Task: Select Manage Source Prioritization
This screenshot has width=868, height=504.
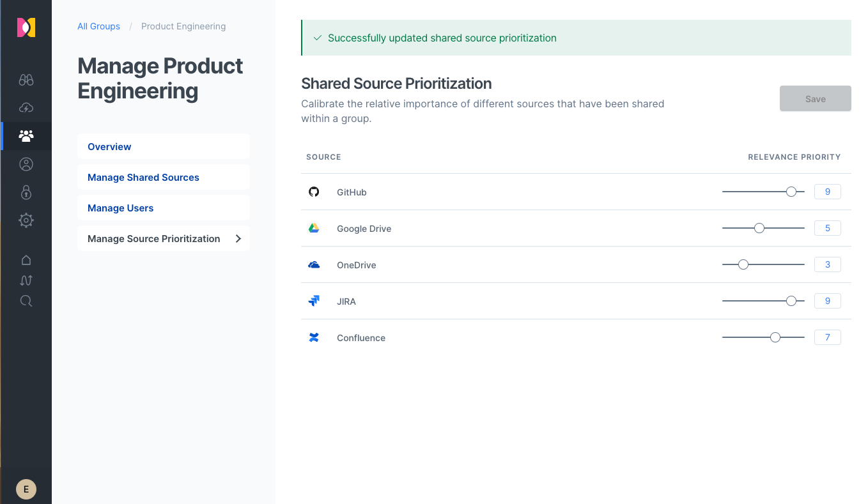Action: coord(164,238)
